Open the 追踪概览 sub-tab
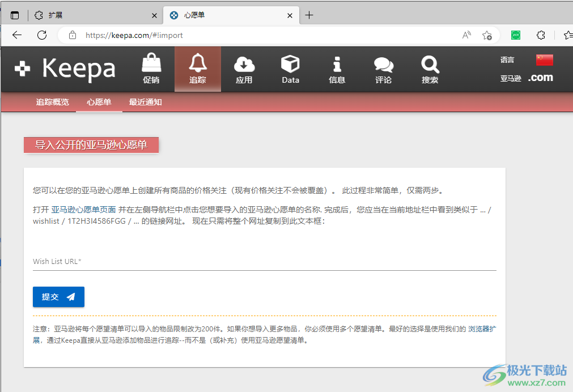Screen dimensions: 573x392 click(52, 102)
